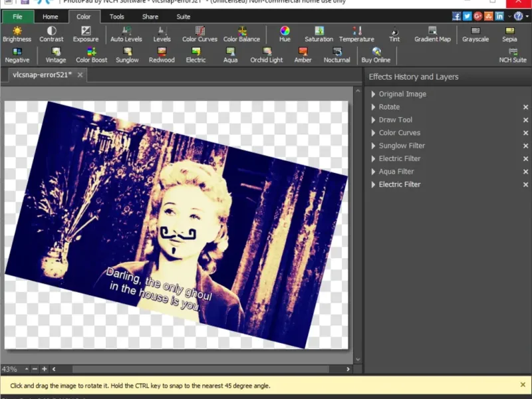Screen dimensions: 532x399
Task: Select the Orchid Light filter
Action: point(266,56)
